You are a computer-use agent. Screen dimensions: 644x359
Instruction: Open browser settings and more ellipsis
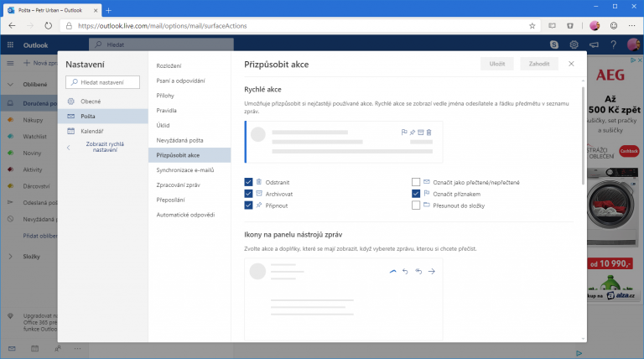[632, 26]
